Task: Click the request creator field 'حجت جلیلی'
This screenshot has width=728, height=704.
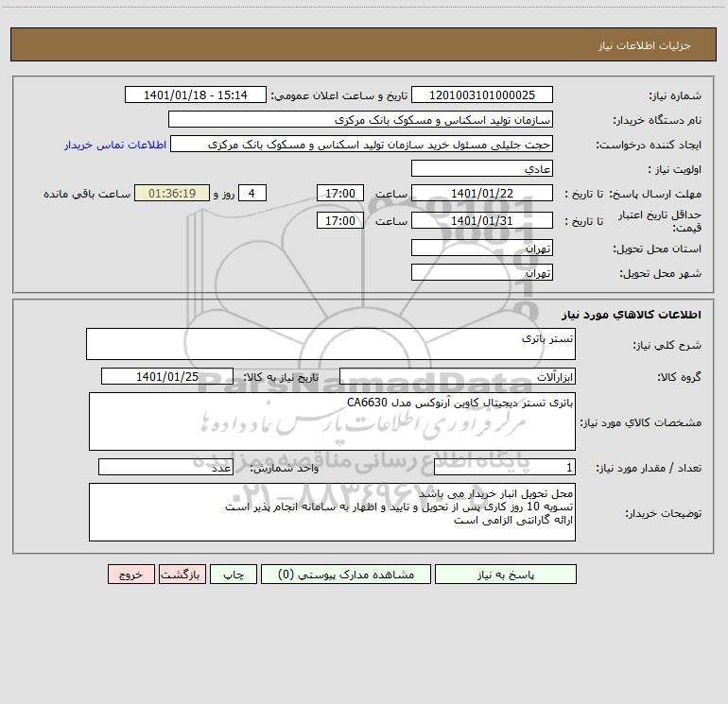Action: [361, 144]
